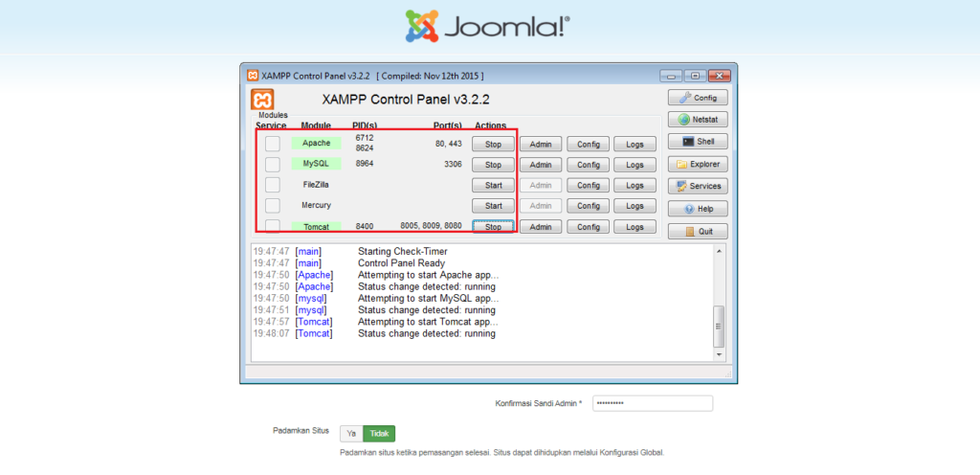The image size is (980, 475).
Task: Click the XAMPP title bar icon
Action: coord(253,77)
